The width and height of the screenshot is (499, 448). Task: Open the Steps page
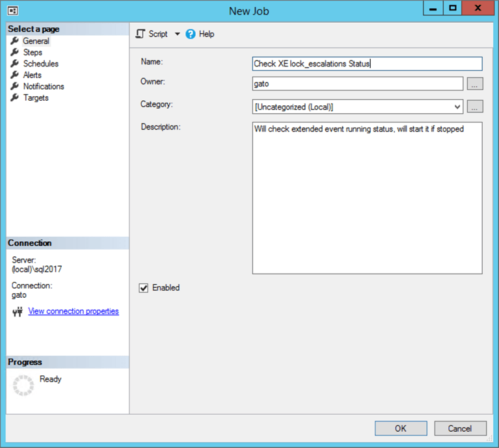click(33, 53)
